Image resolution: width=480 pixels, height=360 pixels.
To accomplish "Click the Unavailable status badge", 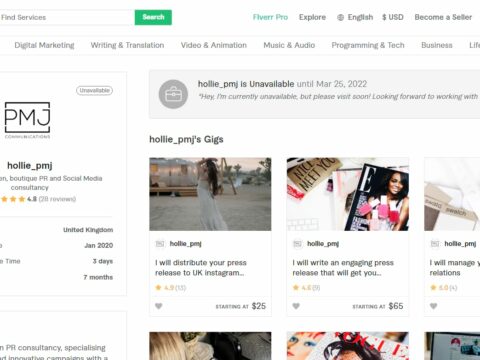I will click(x=94, y=90).
